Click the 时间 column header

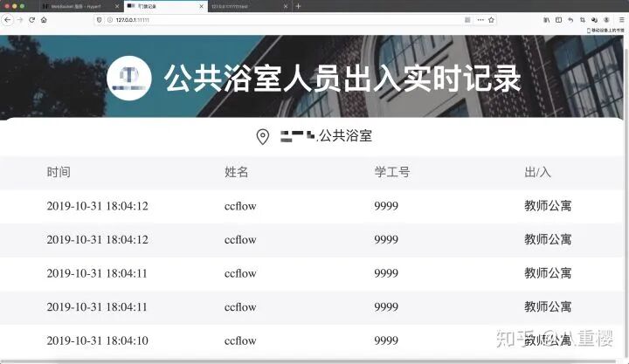click(x=59, y=172)
